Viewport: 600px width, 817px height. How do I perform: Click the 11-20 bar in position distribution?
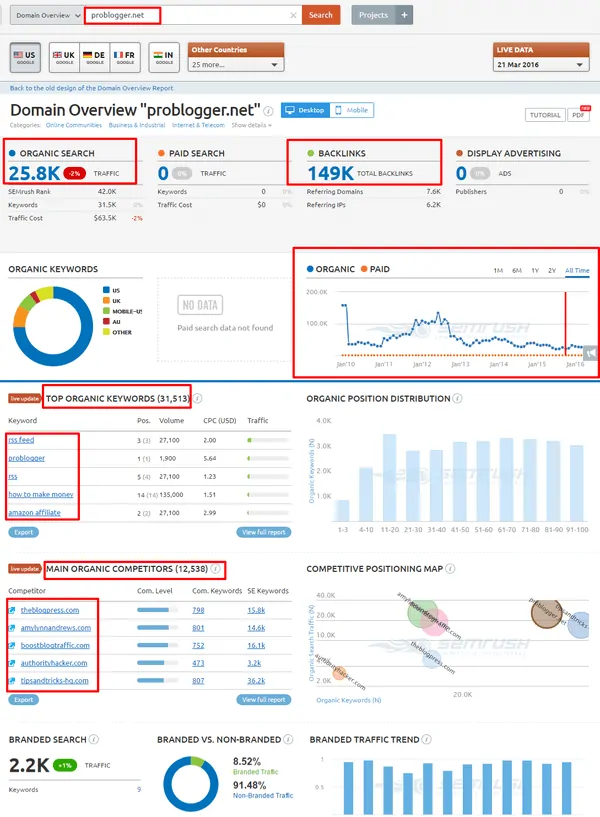(390, 478)
